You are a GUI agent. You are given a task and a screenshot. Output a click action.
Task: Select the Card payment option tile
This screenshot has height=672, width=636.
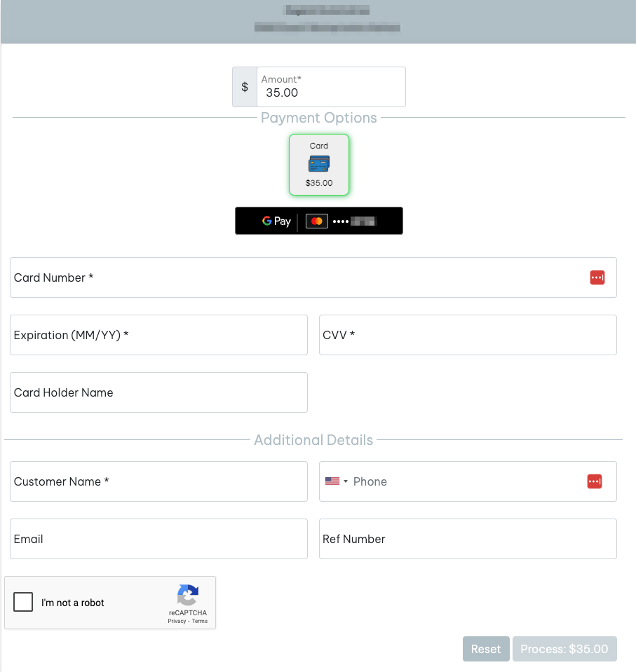(319, 165)
